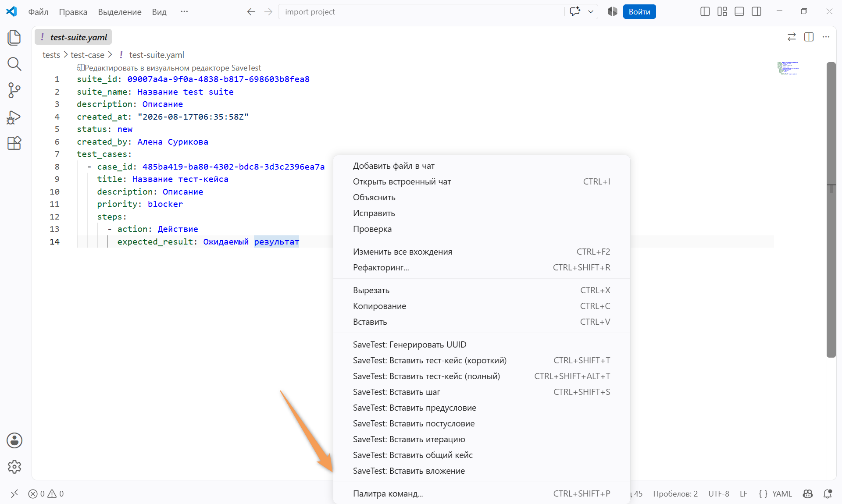The width and height of the screenshot is (842, 504).
Task: Change UTF-8 encoding in status bar
Action: 719,494
